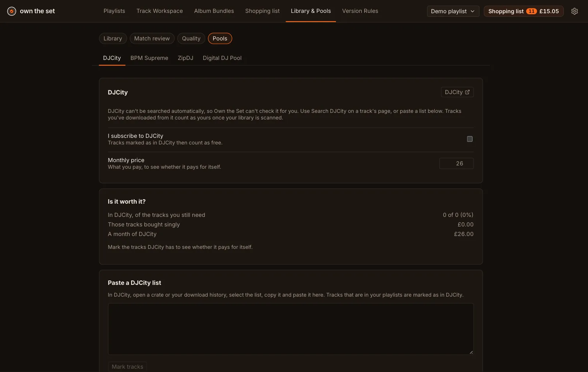Switch to BPM Supreme pool tab
588x372 pixels.
(x=149, y=58)
